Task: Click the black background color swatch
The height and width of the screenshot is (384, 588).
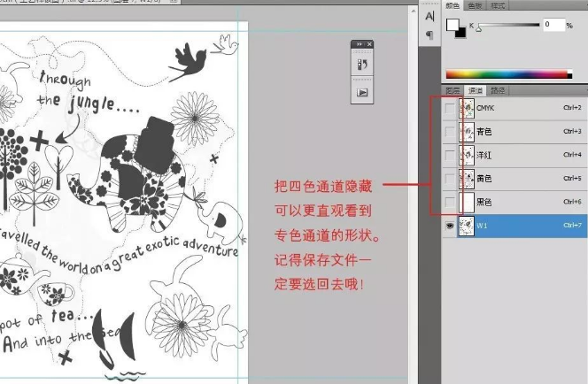Action: 462,34
